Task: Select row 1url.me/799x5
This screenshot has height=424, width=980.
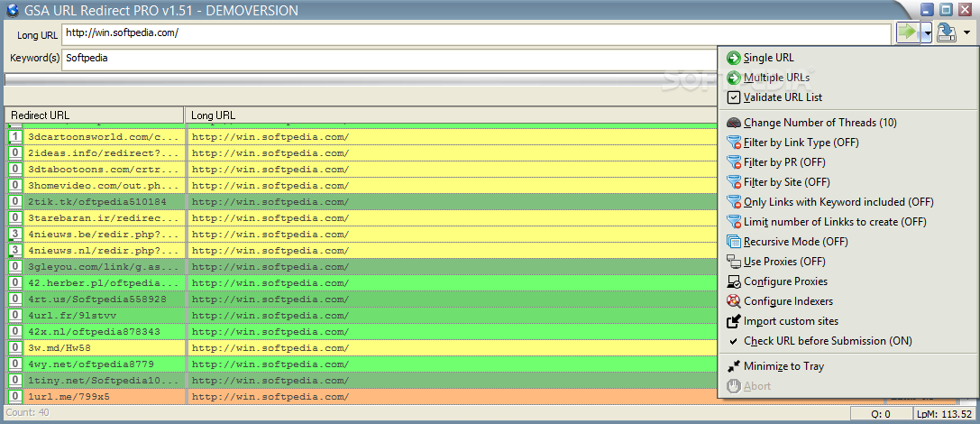Action: point(362,397)
